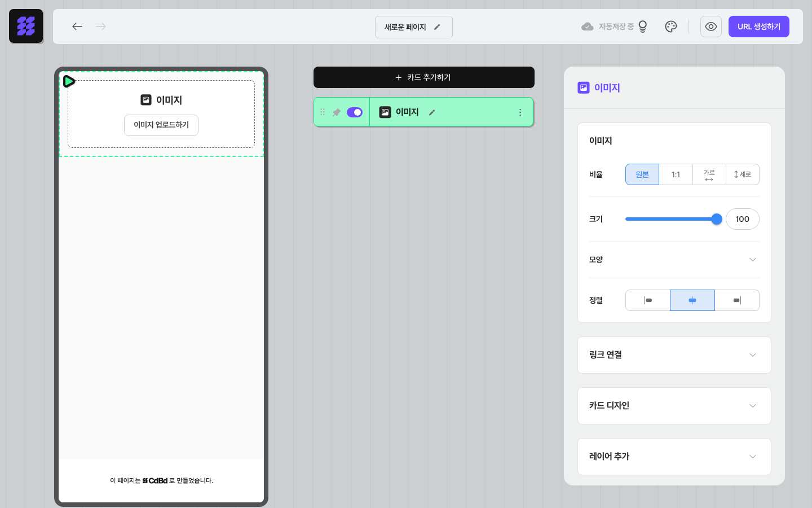Align image to the left

point(648,300)
